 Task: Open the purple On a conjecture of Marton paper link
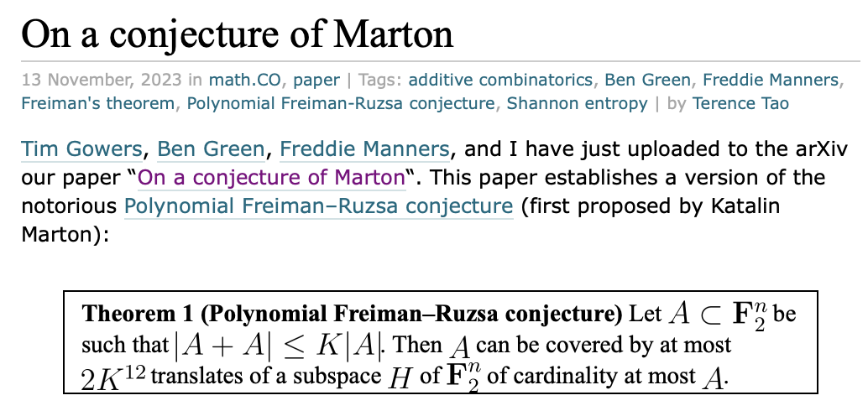pos(271,178)
